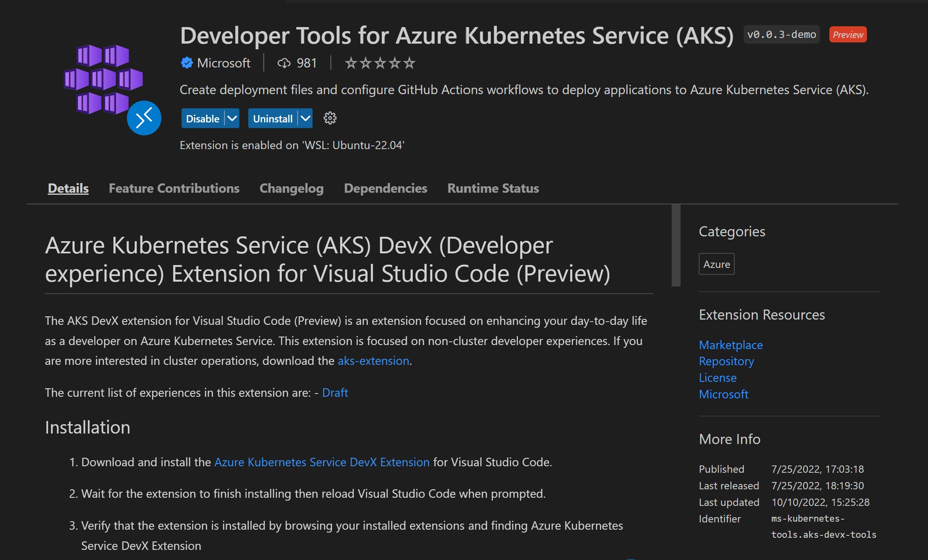Click the red Preview badge

848,35
